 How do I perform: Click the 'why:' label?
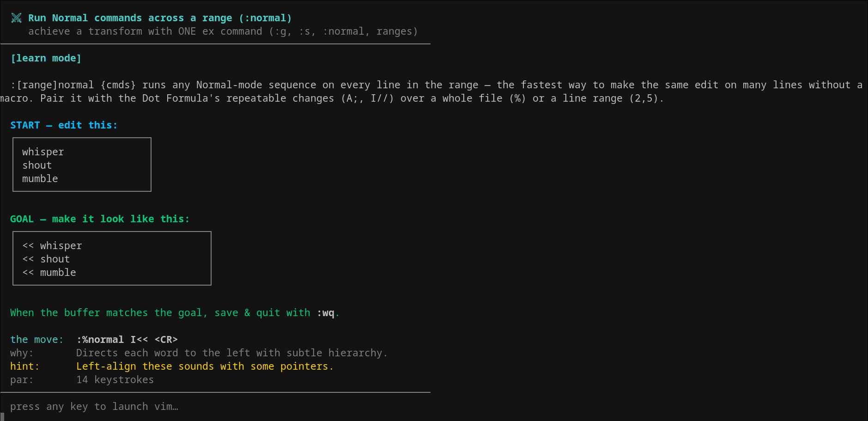22,353
